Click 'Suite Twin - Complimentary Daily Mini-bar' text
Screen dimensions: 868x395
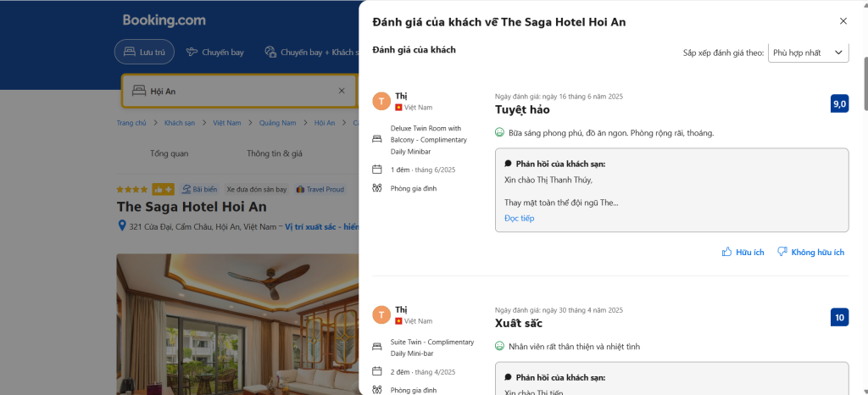432,348
